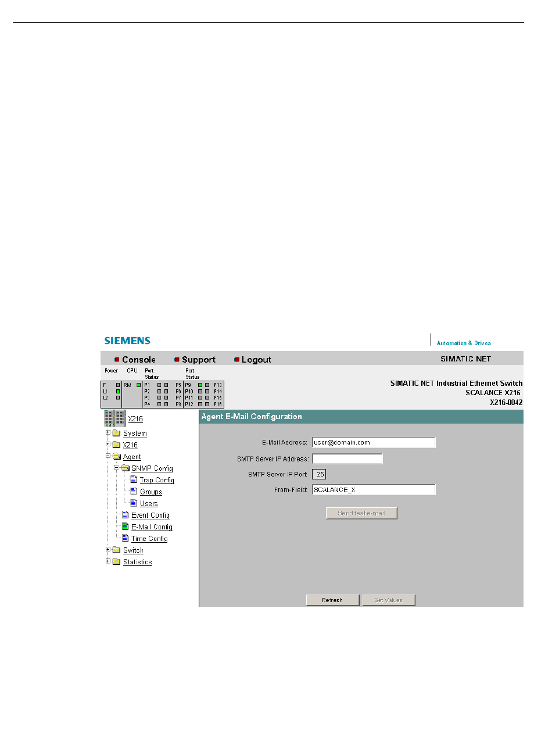Viewport: 552px width, 756px height.
Task: Click the Statistics folder icon
Action: (116, 561)
